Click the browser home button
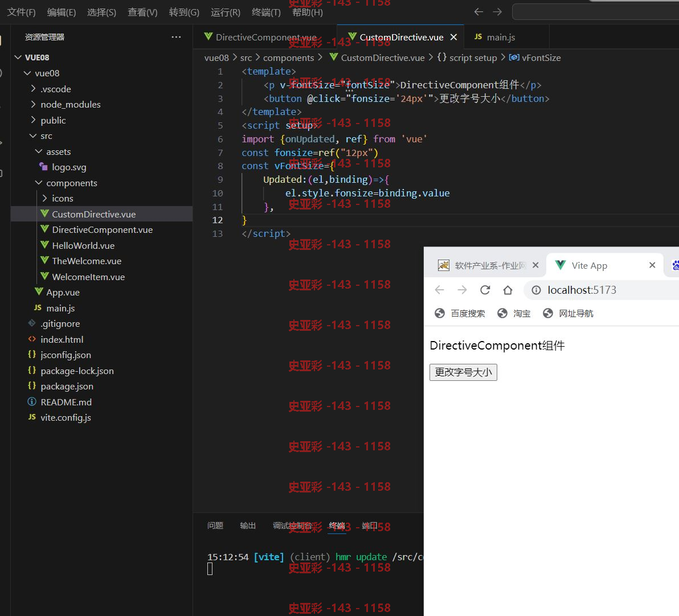This screenshot has width=679, height=616. click(x=508, y=290)
